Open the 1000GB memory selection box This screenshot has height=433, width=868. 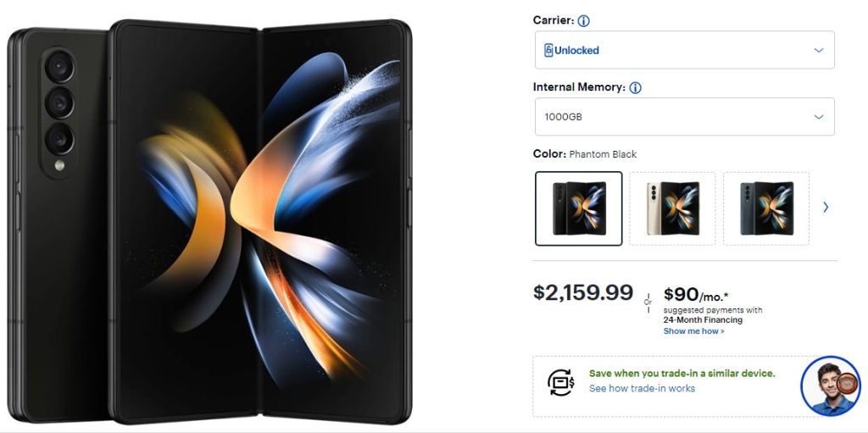tap(685, 116)
